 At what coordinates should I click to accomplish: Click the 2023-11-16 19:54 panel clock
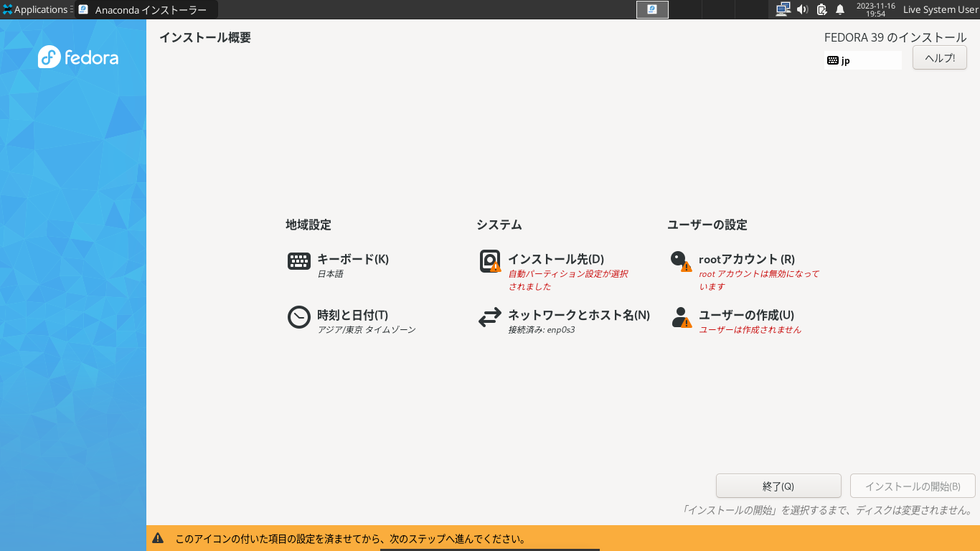(x=875, y=9)
